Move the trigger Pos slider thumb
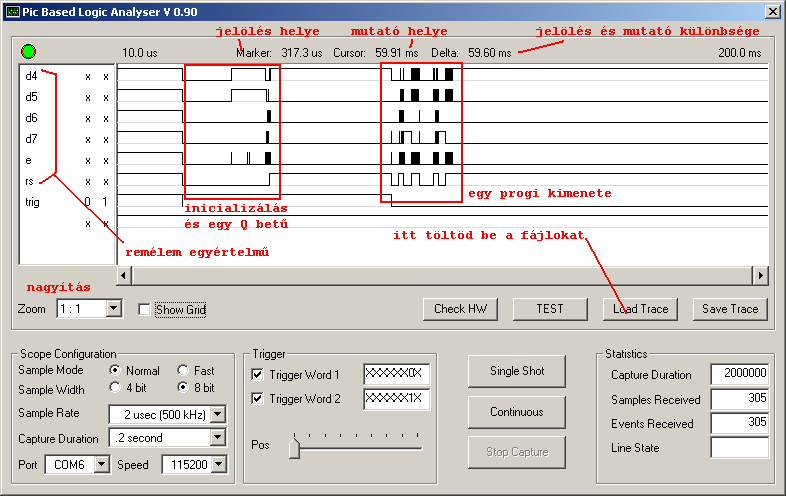This screenshot has width=786, height=496. (x=295, y=447)
